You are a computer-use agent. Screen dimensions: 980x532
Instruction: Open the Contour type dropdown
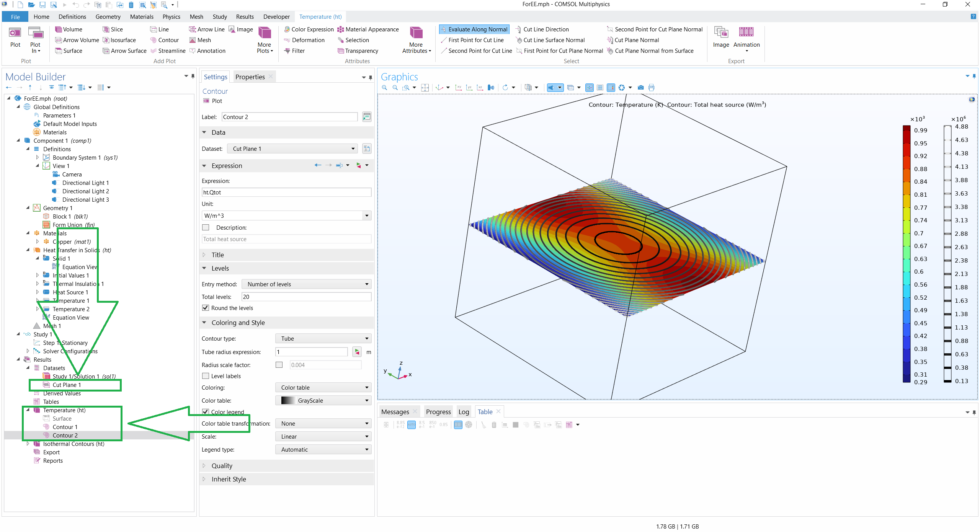323,339
